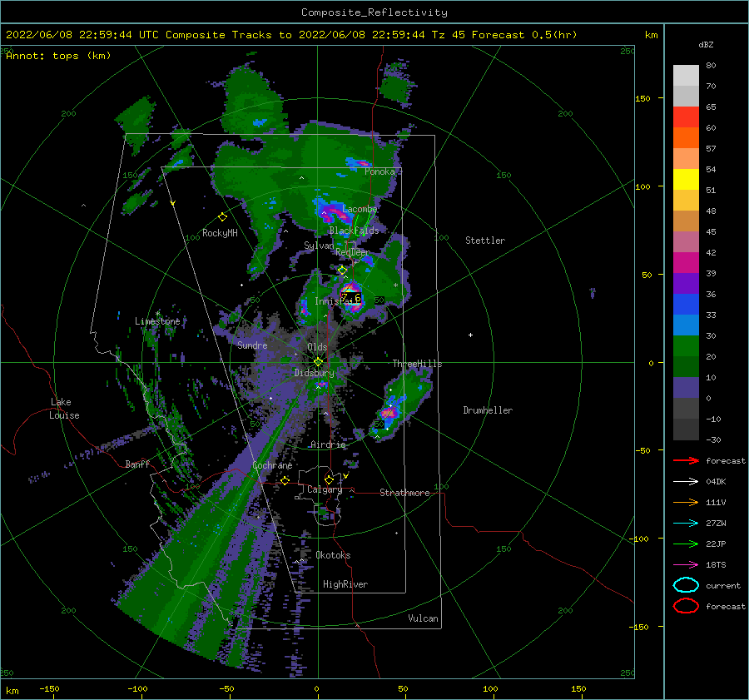Click the -50 tick label on the bottom axis

(x=226, y=689)
